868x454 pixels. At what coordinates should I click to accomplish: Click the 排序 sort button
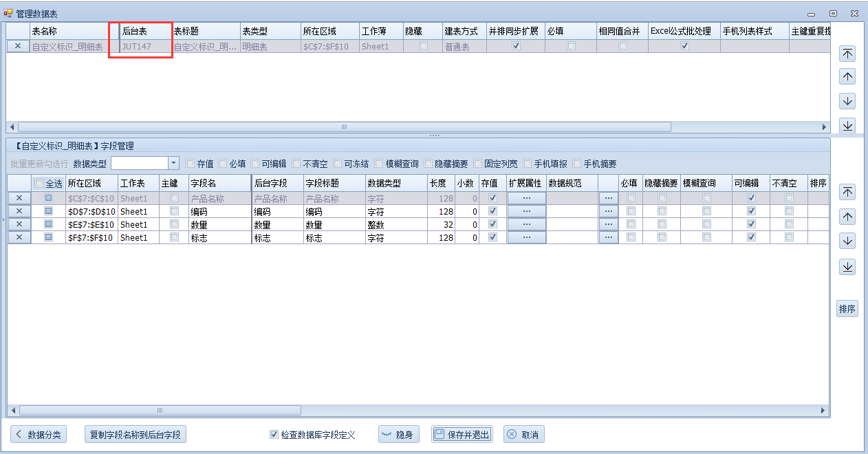click(847, 309)
